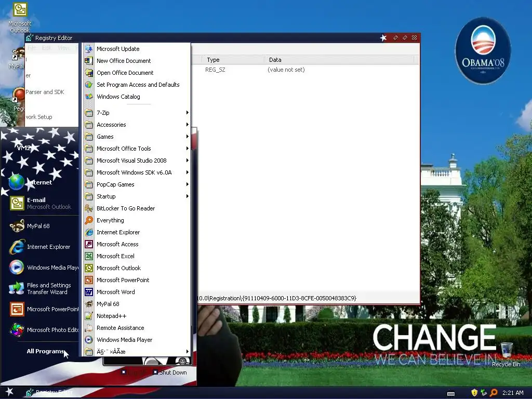Viewport: 532px width, 399px height.
Task: Launch BitLocker To Go Reader icon
Action: point(89,208)
